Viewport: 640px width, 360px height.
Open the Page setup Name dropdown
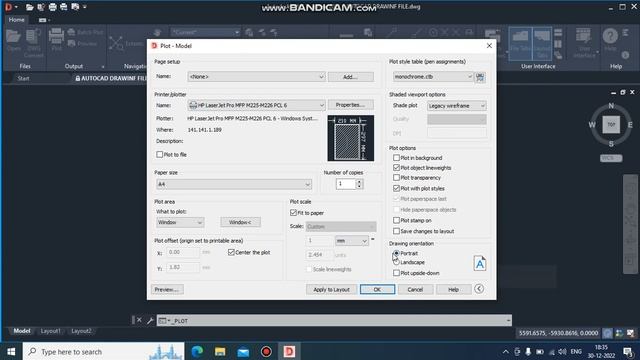[256, 76]
